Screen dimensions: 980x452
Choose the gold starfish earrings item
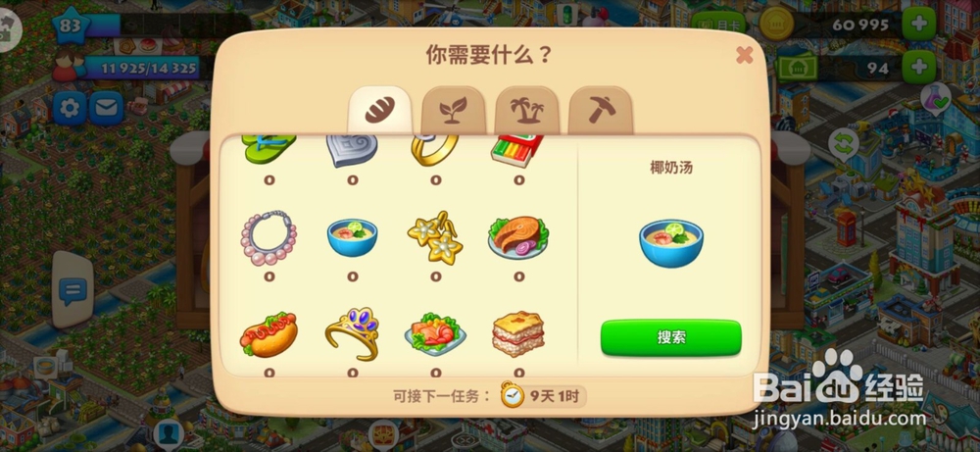click(435, 237)
